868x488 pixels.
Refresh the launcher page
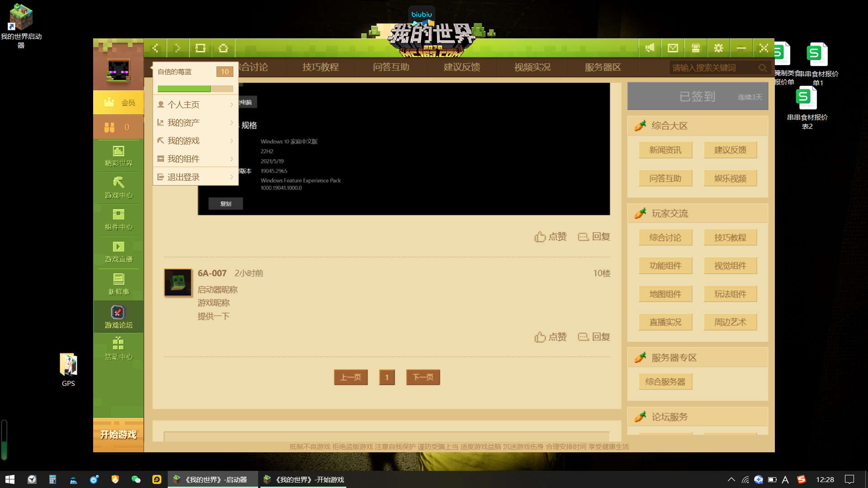coord(200,48)
